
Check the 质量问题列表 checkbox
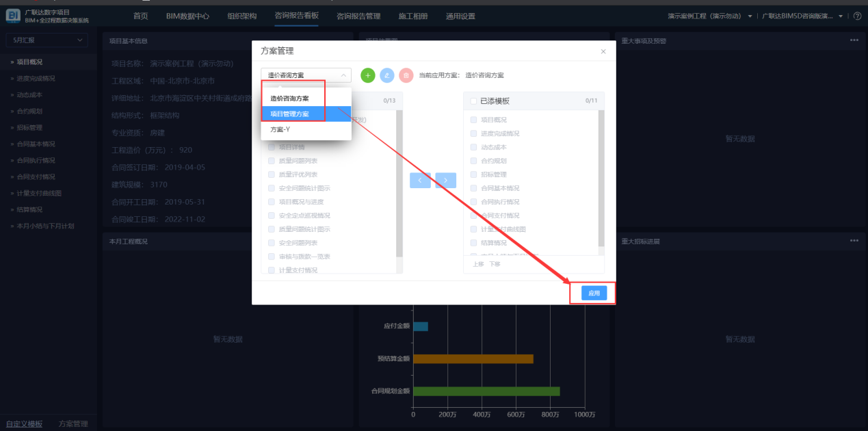tap(272, 161)
